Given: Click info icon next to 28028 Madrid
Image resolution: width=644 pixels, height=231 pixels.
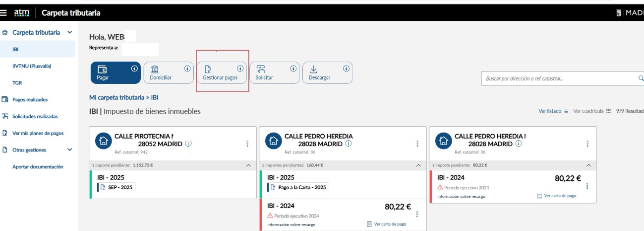Looking at the screenshot, I should click(349, 144).
